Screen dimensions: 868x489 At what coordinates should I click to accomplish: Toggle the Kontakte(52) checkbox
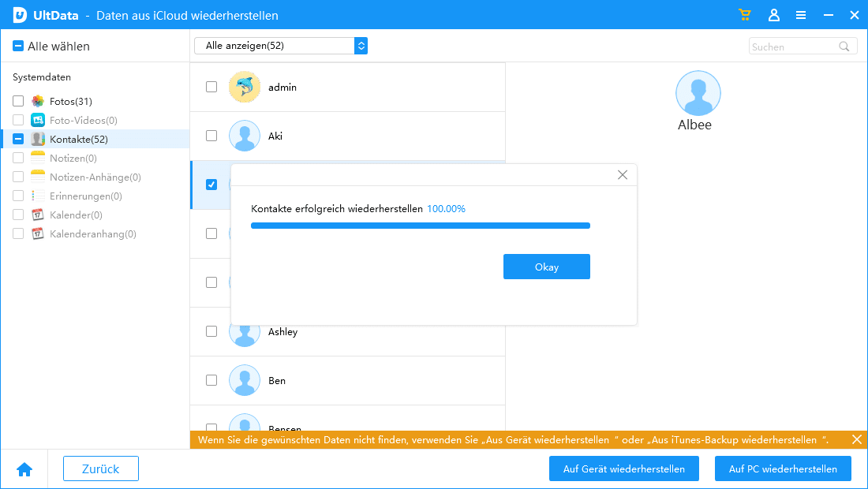click(x=18, y=139)
